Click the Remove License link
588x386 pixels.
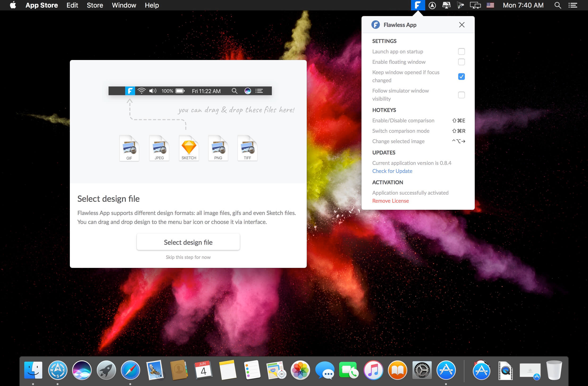tap(390, 201)
